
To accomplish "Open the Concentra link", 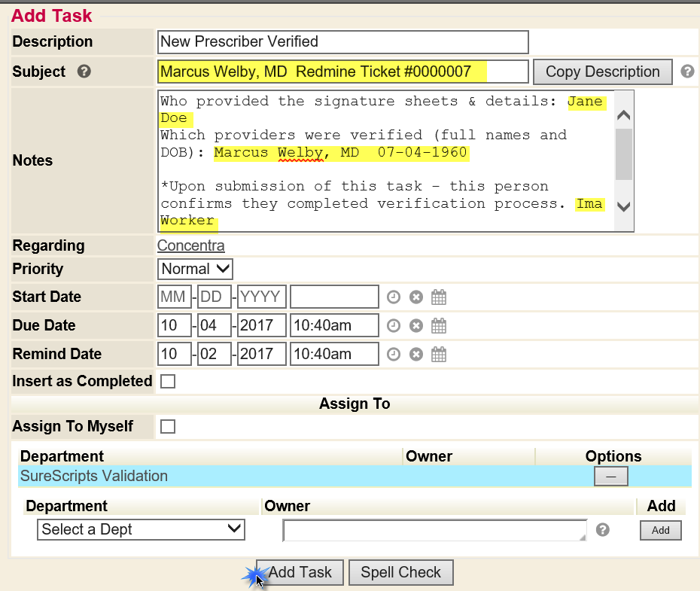I will 190,246.
